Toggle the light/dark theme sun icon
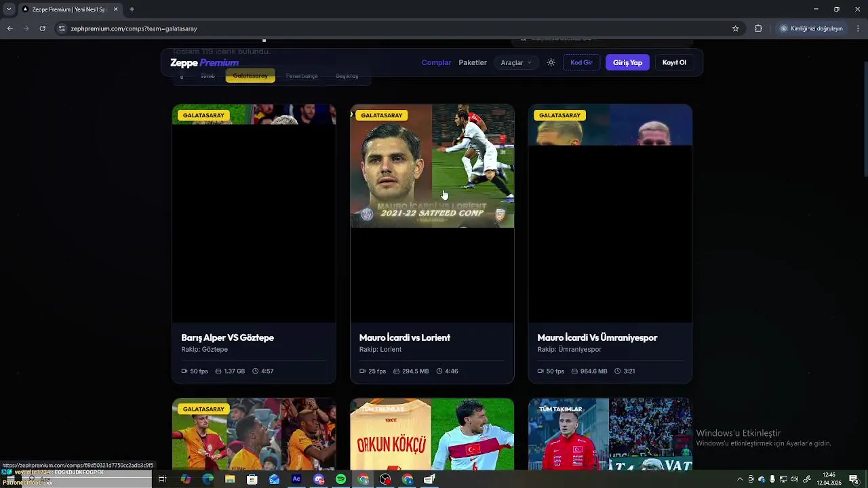 551,62
